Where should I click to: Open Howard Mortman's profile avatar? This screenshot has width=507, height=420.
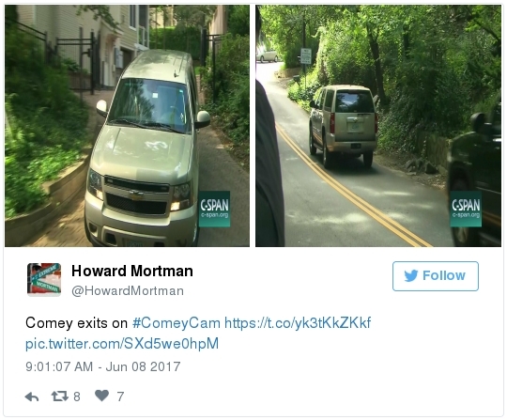[44, 280]
